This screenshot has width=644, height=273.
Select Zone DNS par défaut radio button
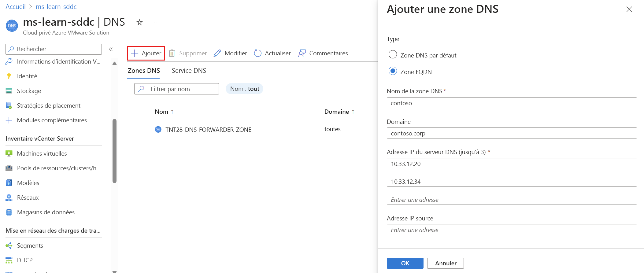(393, 54)
